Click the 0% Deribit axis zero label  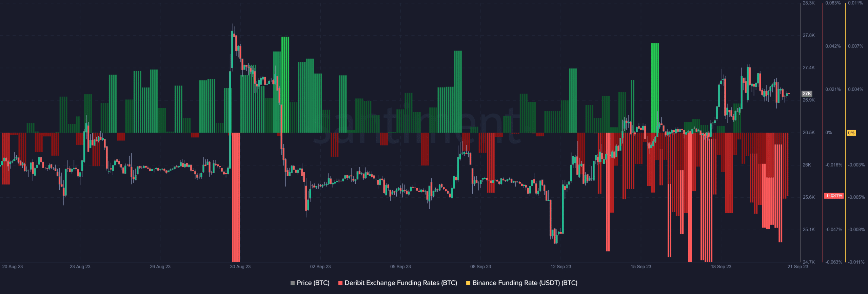point(828,133)
